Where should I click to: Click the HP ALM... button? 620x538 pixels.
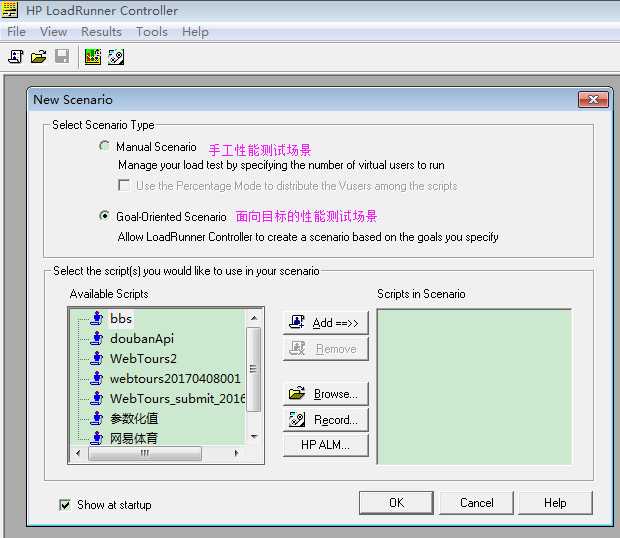[326, 445]
